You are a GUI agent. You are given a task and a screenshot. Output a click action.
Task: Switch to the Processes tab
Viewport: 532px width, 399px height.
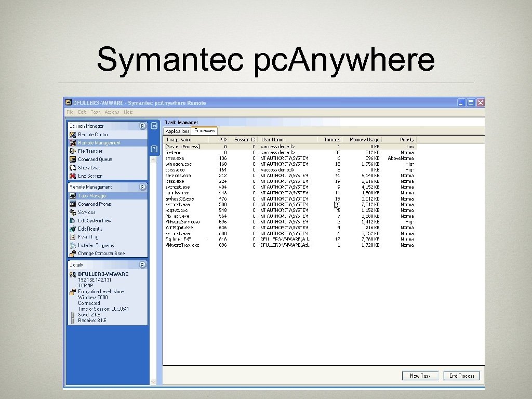(x=204, y=130)
